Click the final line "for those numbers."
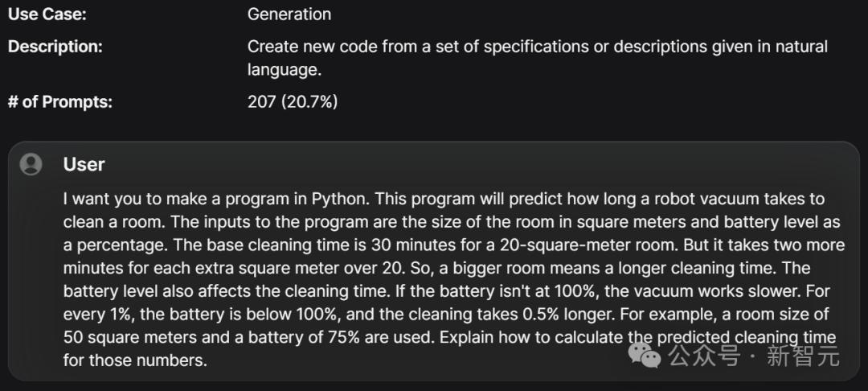Image resolution: width=868 pixels, height=391 pixels. coord(135,360)
